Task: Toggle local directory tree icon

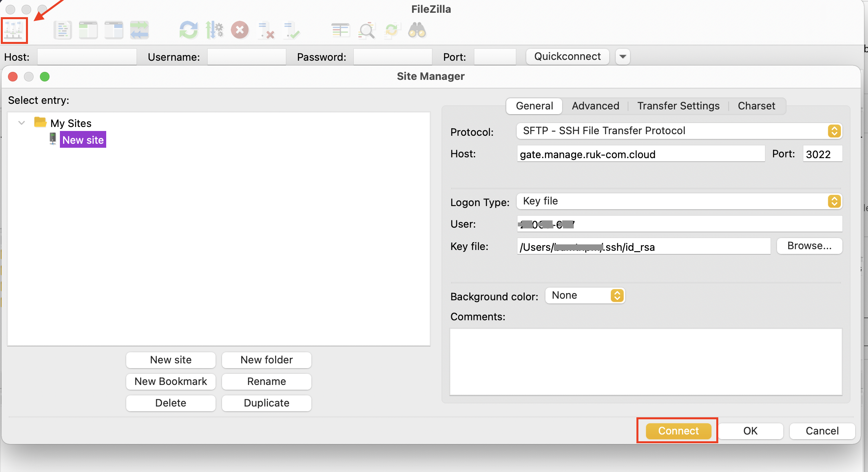Action: tap(88, 30)
